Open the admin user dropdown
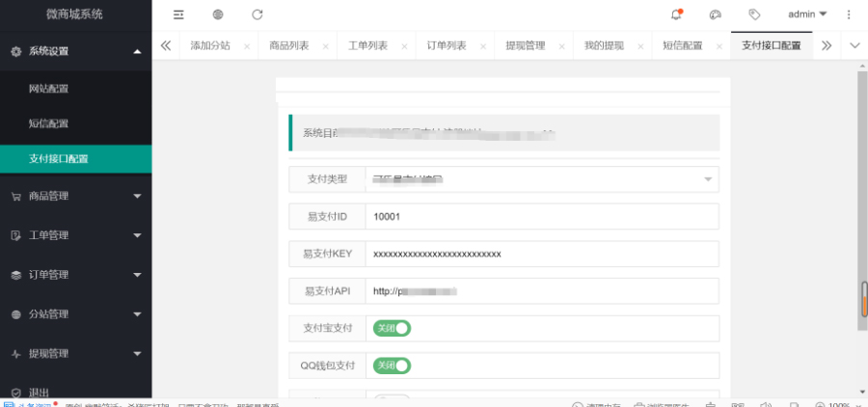Viewport: 868px width, 407px height. (x=807, y=14)
